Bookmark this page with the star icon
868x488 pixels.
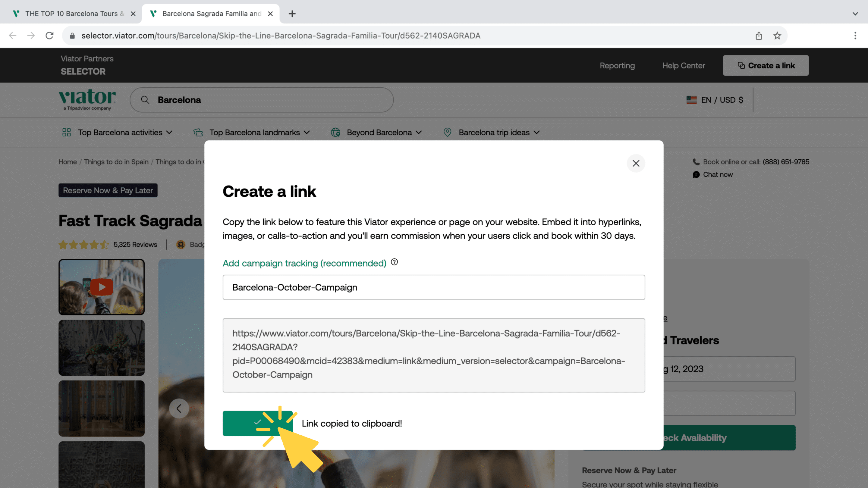coord(777,35)
